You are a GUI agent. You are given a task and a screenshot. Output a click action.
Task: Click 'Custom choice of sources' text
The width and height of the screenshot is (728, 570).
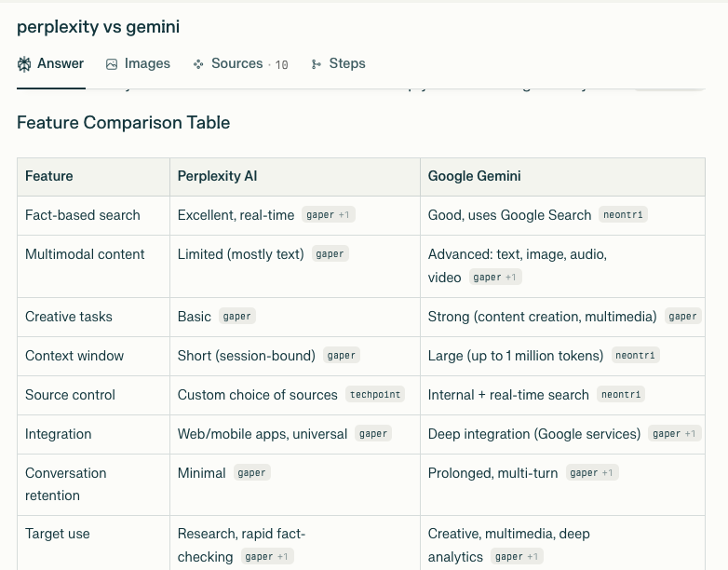258,394
